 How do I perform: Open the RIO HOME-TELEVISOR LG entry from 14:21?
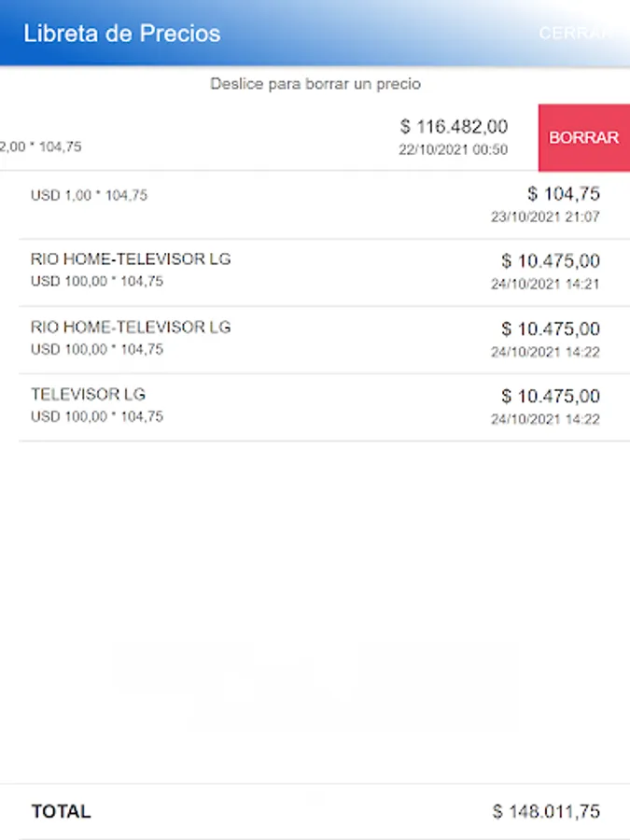point(131,259)
